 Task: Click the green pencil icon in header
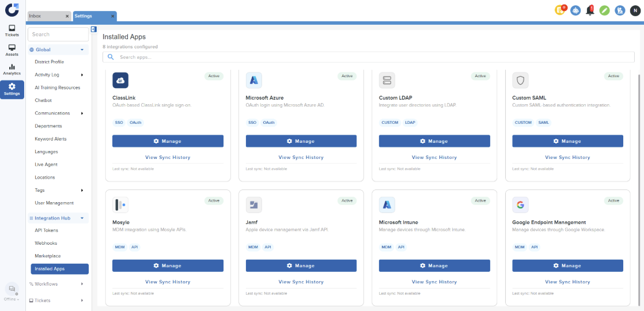pyautogui.click(x=604, y=10)
